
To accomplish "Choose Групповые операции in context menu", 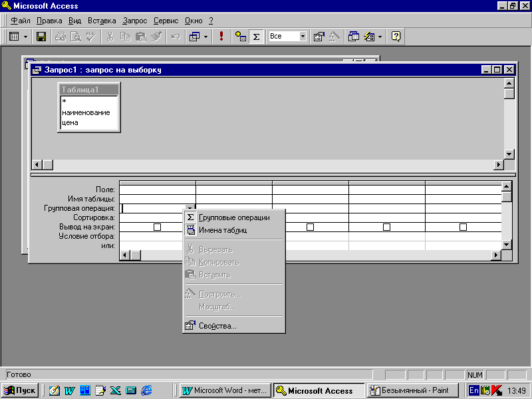I will (234, 217).
